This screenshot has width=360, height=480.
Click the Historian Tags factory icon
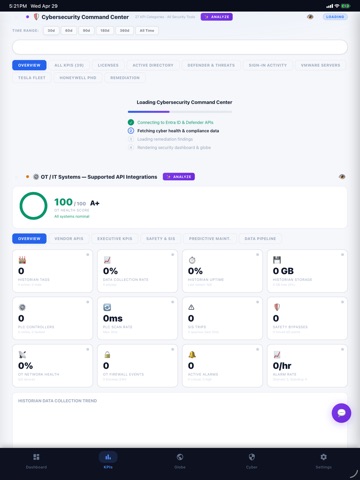(22, 260)
